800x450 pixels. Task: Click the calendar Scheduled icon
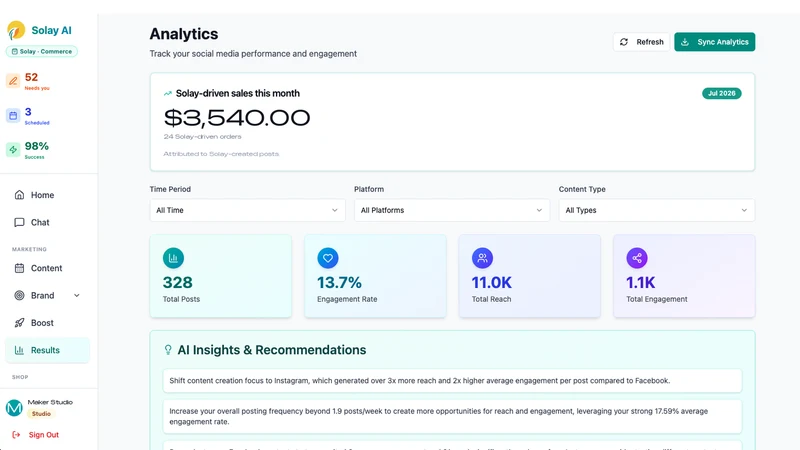tap(13, 115)
